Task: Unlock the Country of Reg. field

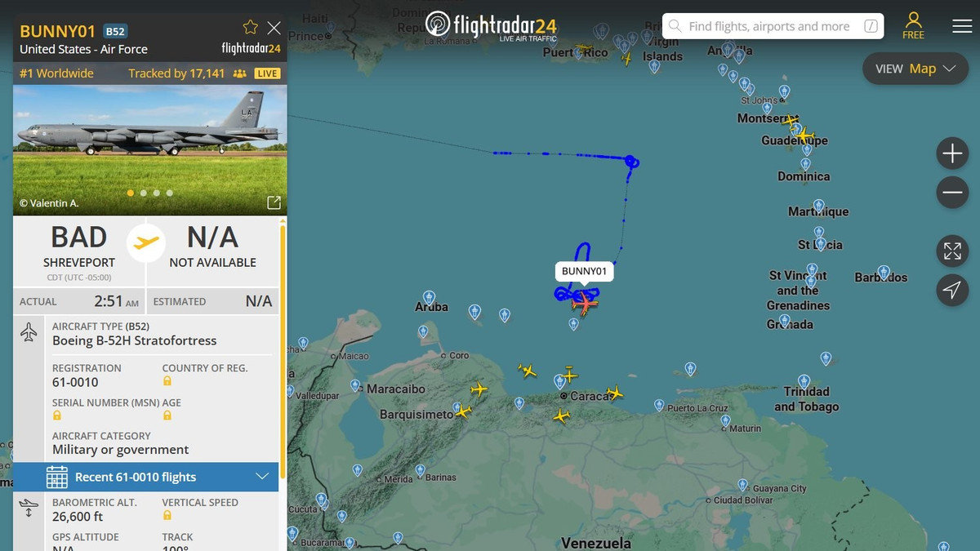Action: [x=167, y=381]
